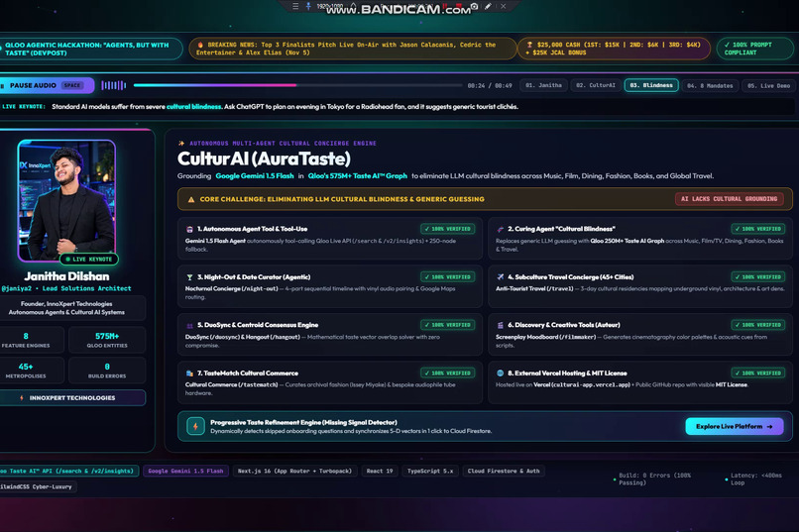
Task: Click the React 19 tech chip
Action: 380,471
